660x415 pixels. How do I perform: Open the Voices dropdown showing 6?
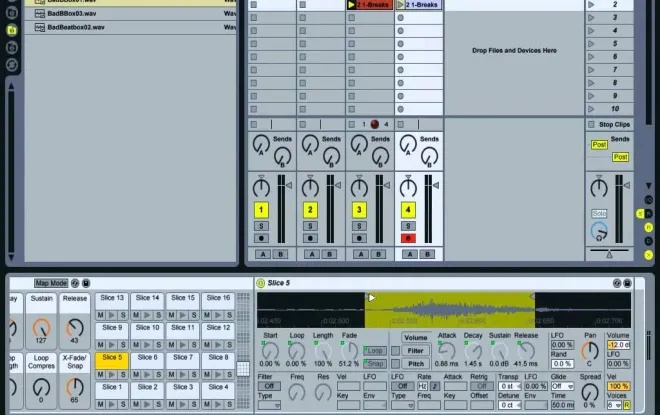tap(614, 405)
